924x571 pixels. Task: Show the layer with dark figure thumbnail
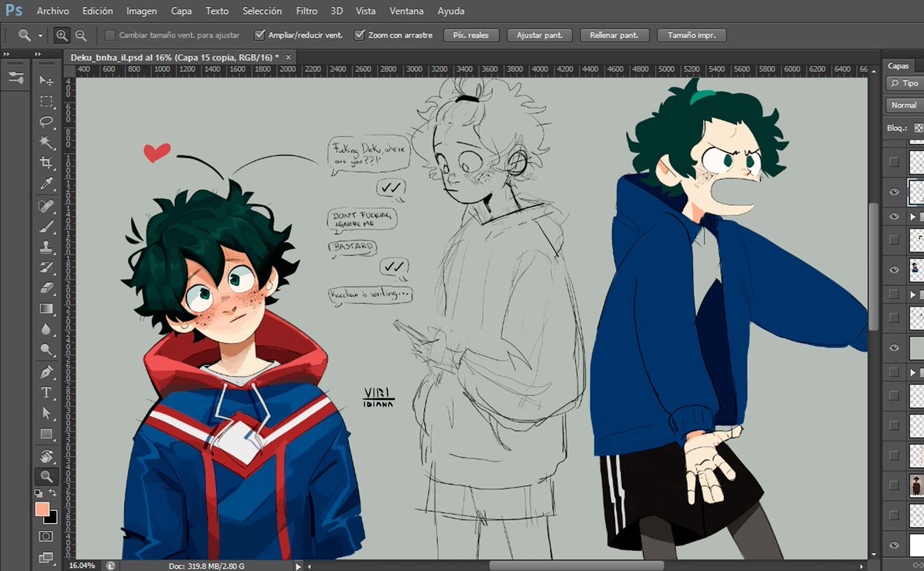(894, 485)
